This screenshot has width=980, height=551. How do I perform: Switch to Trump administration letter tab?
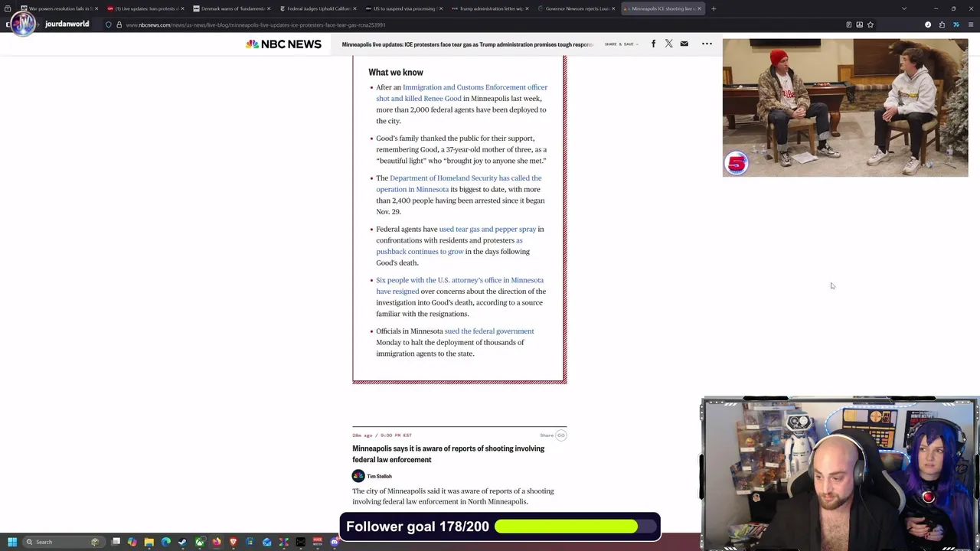coord(490,8)
